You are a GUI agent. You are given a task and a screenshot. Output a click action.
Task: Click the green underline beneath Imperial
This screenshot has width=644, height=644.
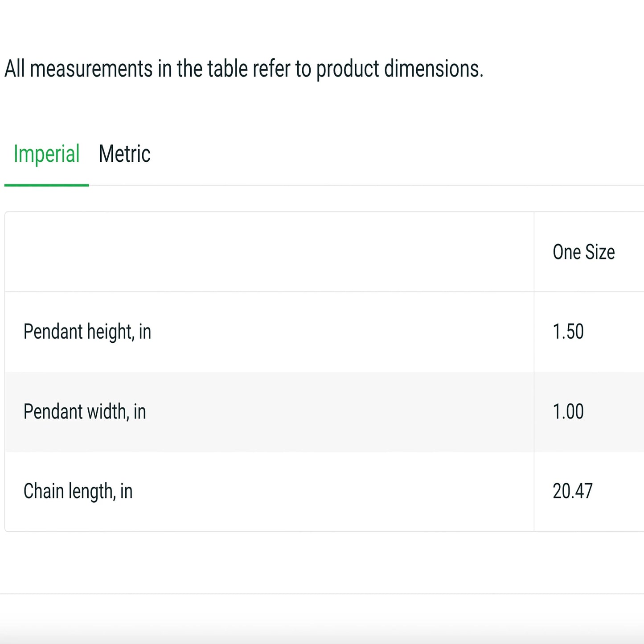click(46, 185)
